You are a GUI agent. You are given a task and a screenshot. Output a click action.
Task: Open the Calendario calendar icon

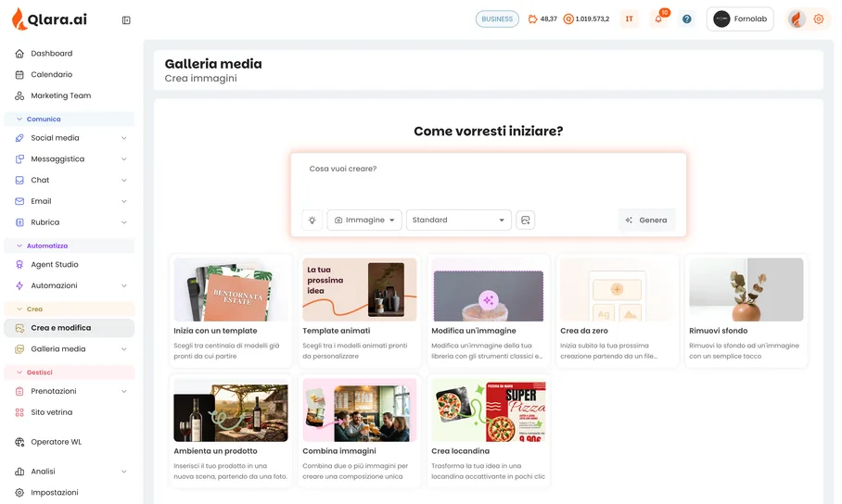[x=19, y=75]
